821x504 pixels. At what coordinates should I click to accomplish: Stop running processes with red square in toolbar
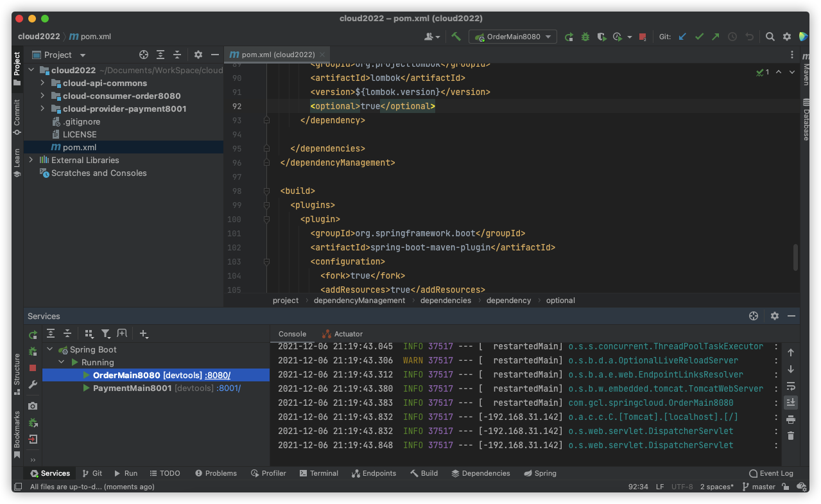click(x=643, y=37)
